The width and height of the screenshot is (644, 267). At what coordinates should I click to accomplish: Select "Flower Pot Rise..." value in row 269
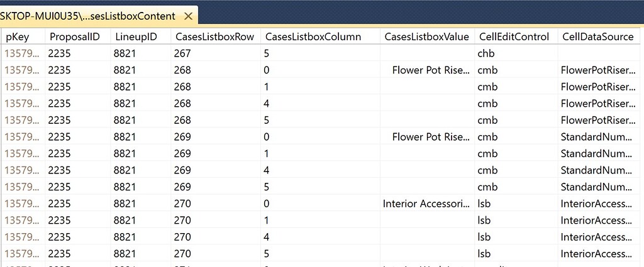(x=430, y=137)
